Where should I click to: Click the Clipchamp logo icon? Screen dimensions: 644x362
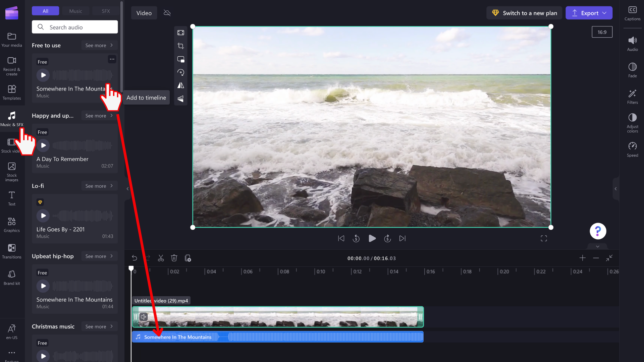point(12,13)
